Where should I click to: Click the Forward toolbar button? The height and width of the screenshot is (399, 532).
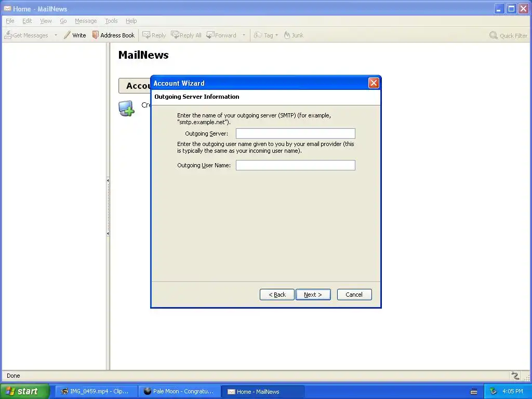click(221, 35)
